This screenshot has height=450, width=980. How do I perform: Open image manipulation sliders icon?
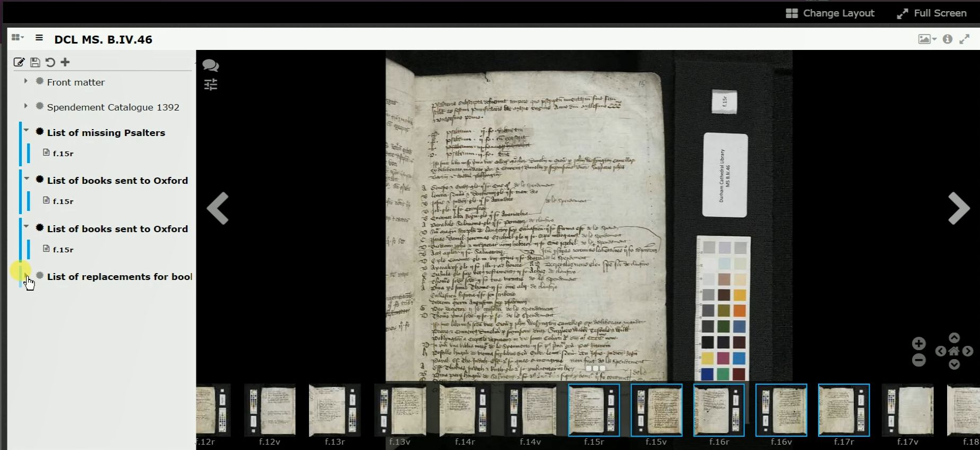coord(211,84)
